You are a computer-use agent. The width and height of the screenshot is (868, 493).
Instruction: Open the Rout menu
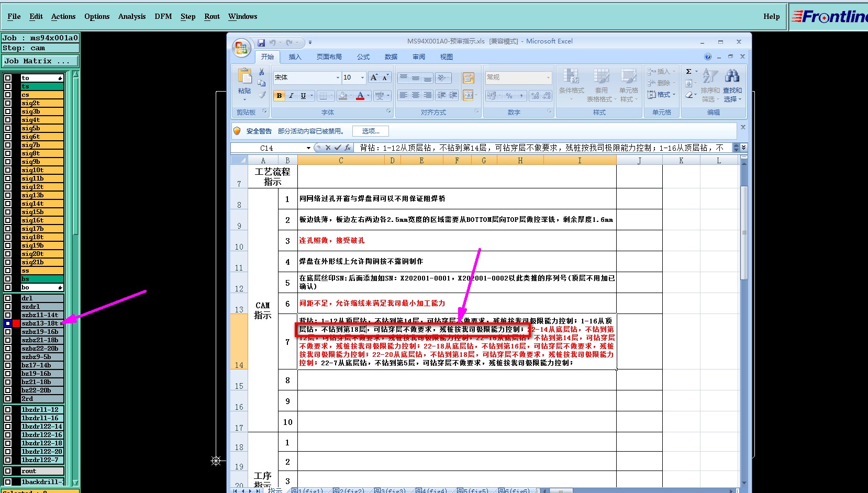tap(212, 16)
